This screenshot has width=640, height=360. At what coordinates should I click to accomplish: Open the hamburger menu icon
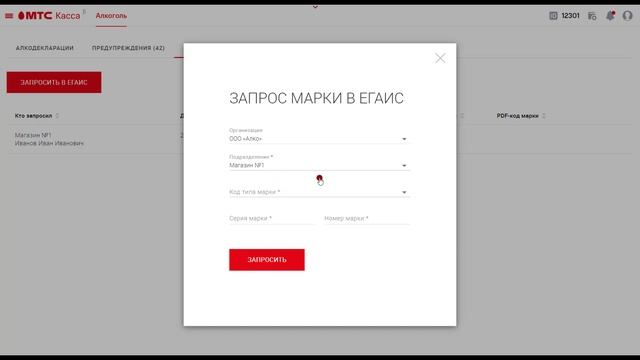click(9, 16)
